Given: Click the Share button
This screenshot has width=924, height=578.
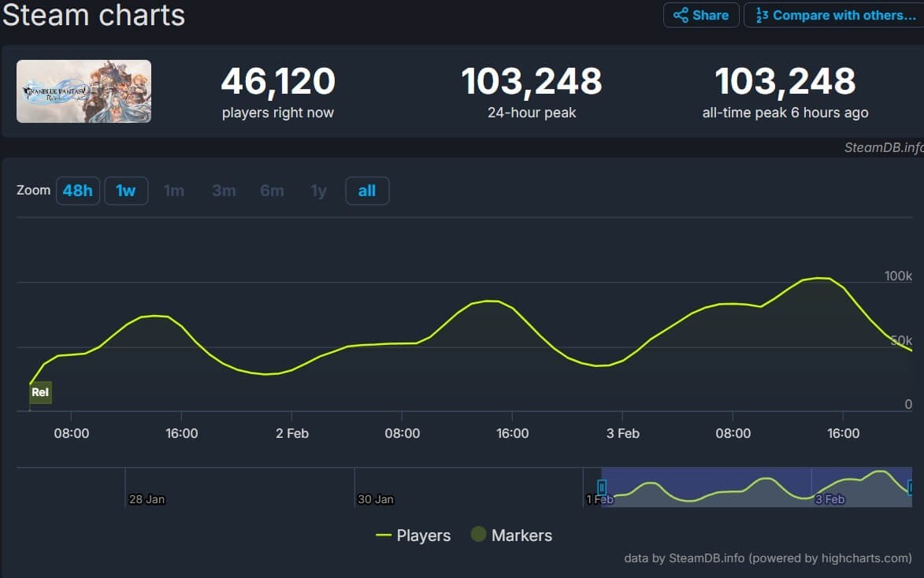Looking at the screenshot, I should click(x=701, y=15).
